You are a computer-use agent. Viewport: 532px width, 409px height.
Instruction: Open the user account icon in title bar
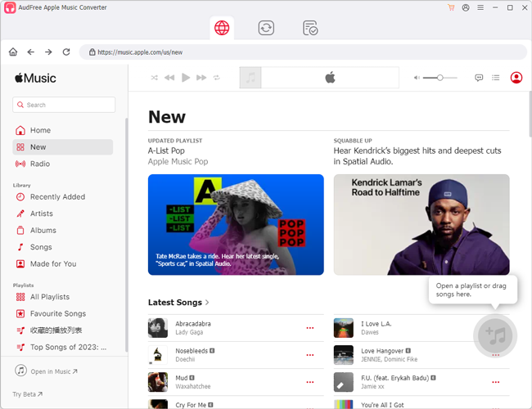[x=466, y=7]
